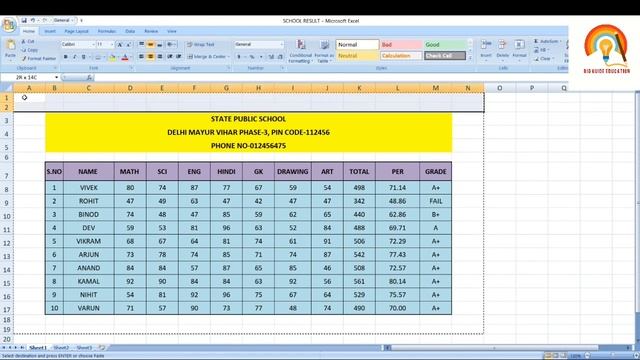
Task: Open the General number format dropdown
Action: pos(281,44)
